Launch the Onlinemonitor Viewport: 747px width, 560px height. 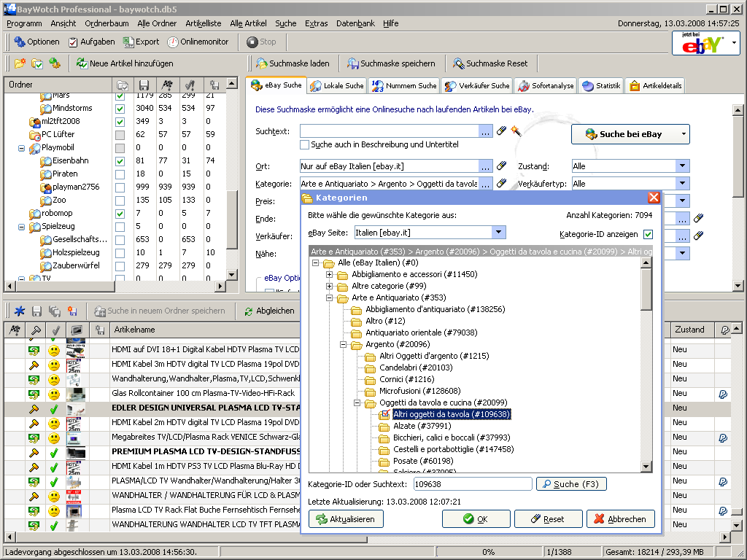(198, 42)
